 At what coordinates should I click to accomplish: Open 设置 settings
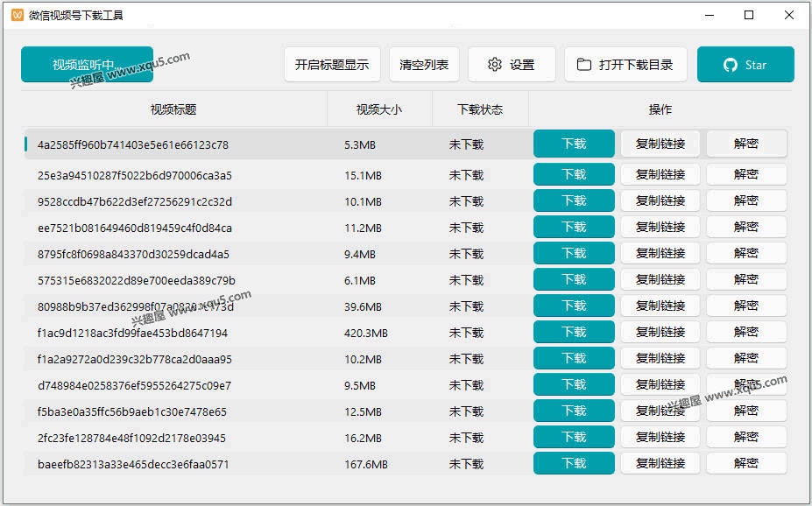512,65
